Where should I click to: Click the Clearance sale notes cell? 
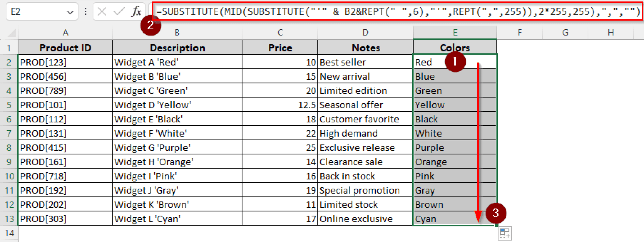point(365,162)
